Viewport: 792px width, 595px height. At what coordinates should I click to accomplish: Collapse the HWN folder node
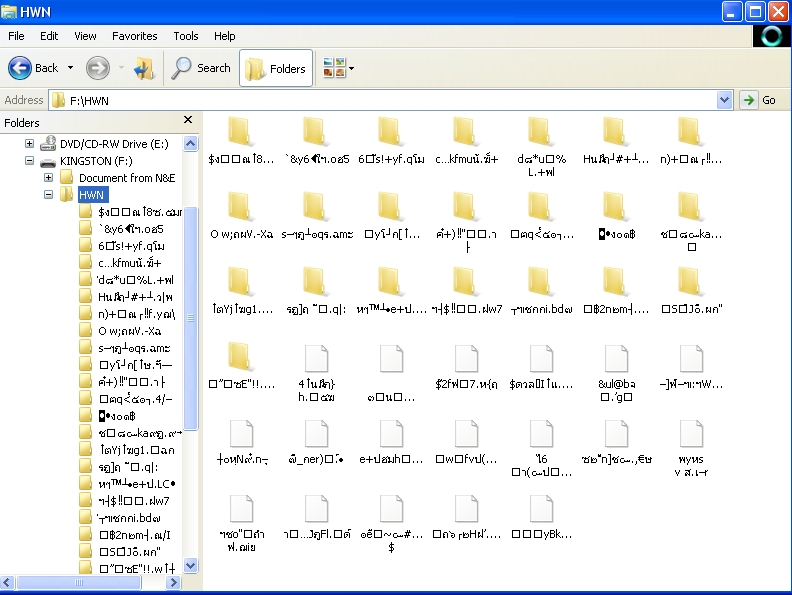click(x=48, y=194)
